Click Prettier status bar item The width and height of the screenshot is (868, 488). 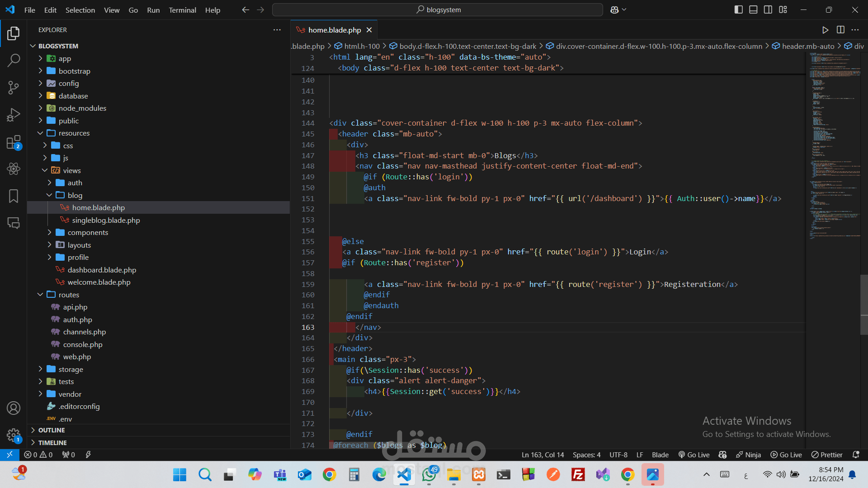(827, 455)
